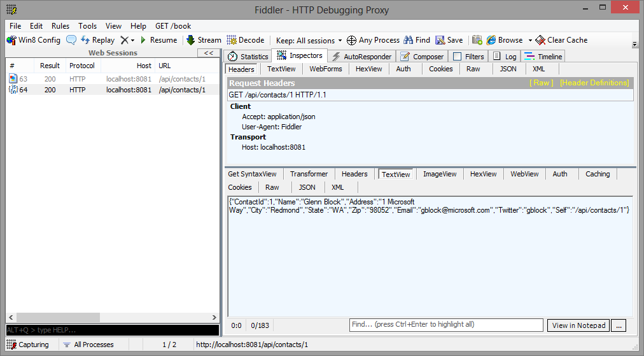Open the Edit menu
Screen dimensions: 644x356
(36, 26)
